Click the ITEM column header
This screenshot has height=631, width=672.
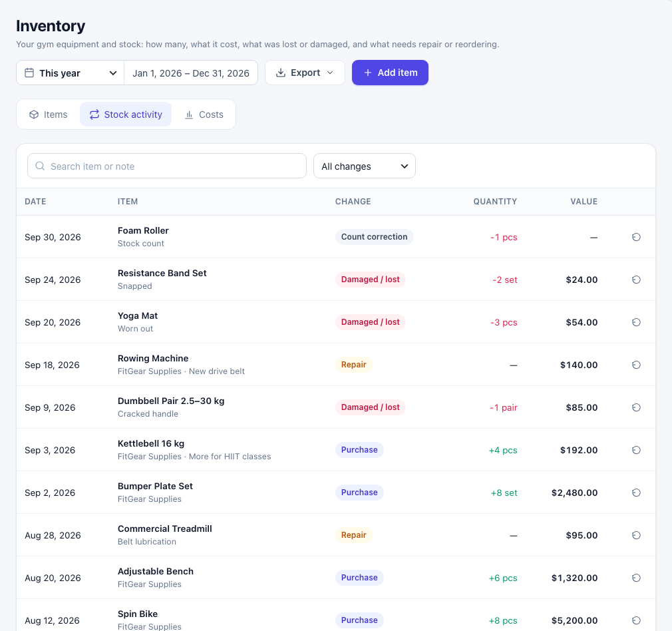point(128,202)
